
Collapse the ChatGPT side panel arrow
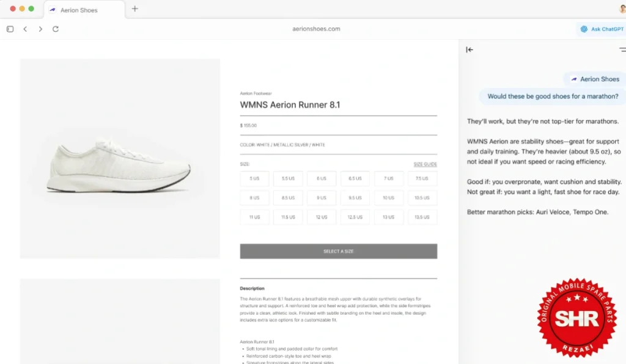point(469,49)
